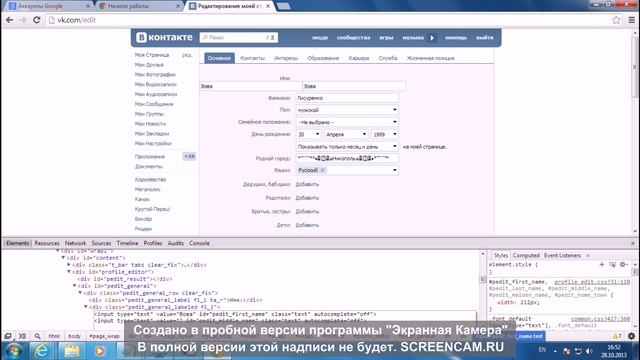Open the Windows Start menu
This screenshot has width=640, height=360.
coord(13,351)
